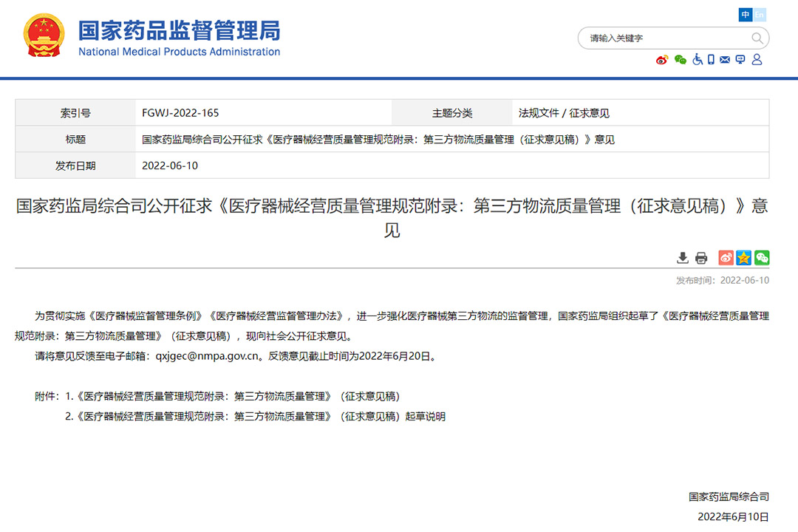Click the email envelope icon
Image resolution: width=798 pixels, height=532 pixels.
coord(725,60)
